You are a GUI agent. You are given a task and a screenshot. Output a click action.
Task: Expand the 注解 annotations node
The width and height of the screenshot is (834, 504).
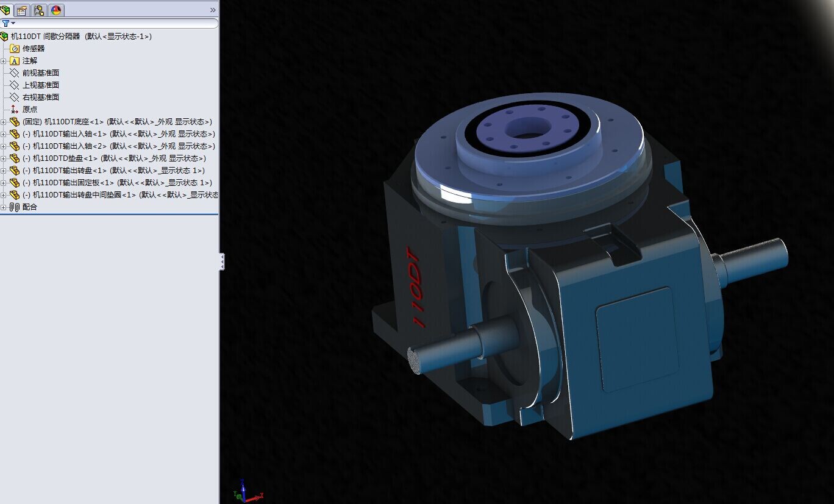click(x=3, y=61)
